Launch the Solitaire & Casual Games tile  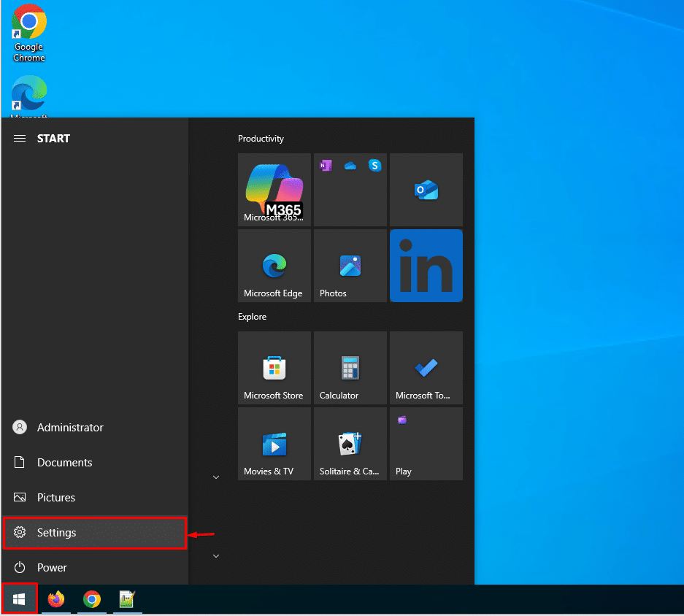(x=350, y=444)
